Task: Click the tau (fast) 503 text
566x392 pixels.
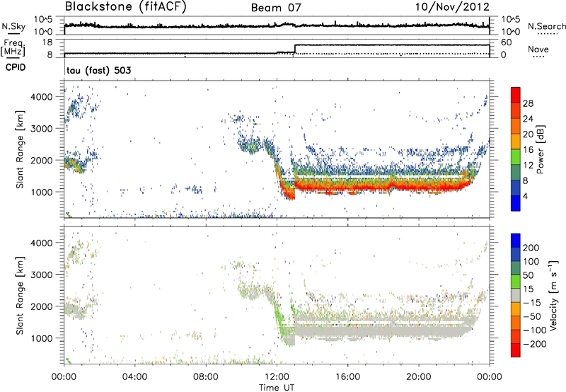Action: pos(99,70)
